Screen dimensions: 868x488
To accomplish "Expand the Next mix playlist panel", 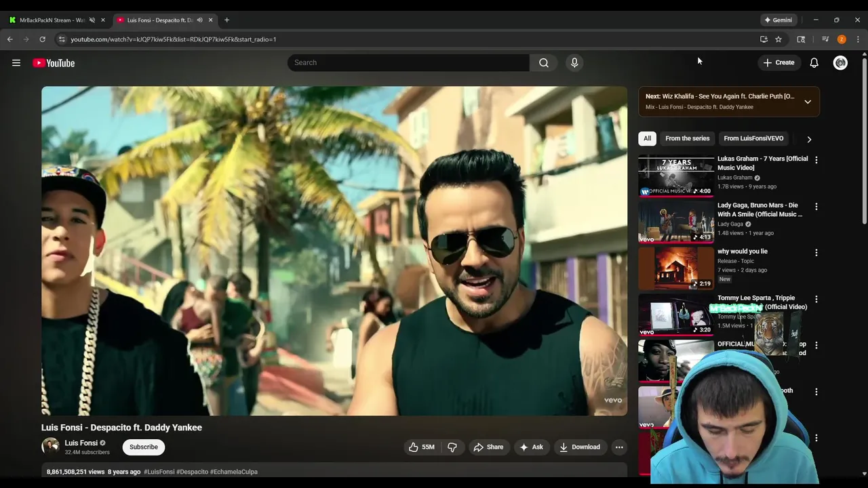I will (808, 102).
